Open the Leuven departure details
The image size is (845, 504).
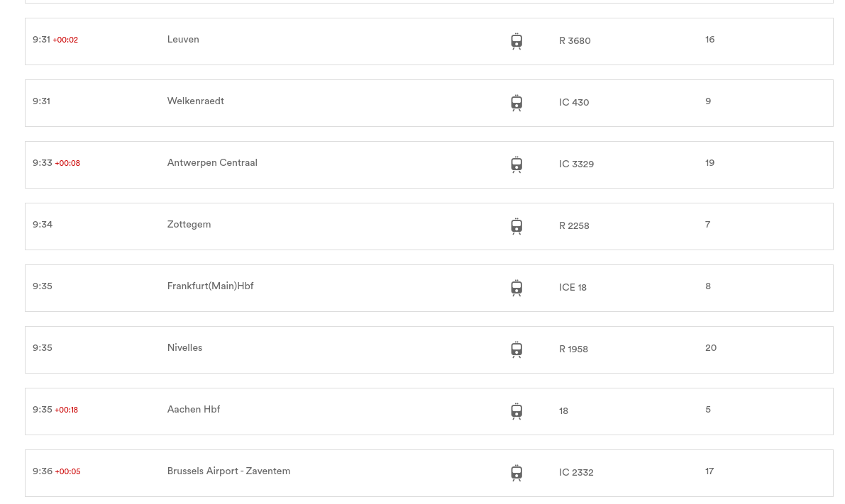point(429,41)
